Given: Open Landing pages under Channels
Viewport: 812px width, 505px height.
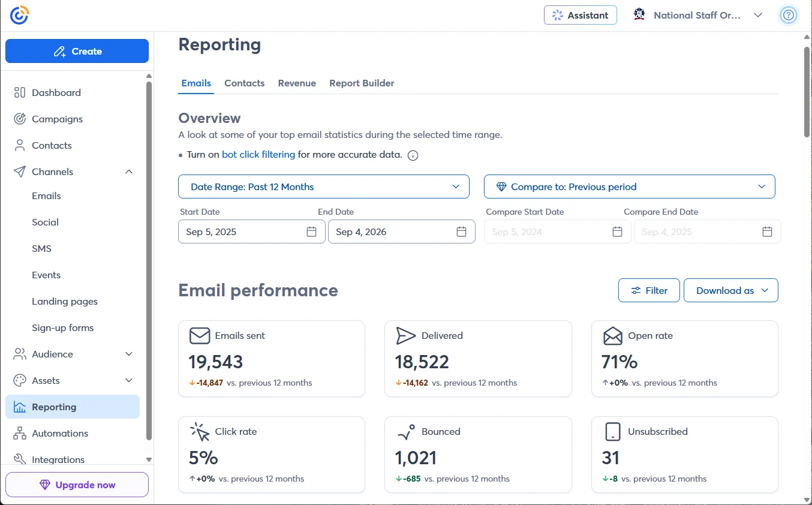Looking at the screenshot, I should click(x=65, y=301).
